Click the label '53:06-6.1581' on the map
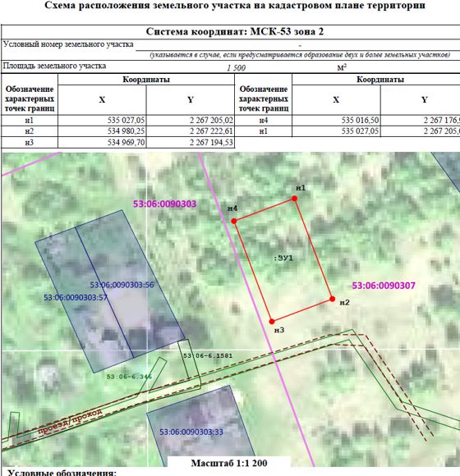This screenshot has width=460, height=476. (x=208, y=355)
